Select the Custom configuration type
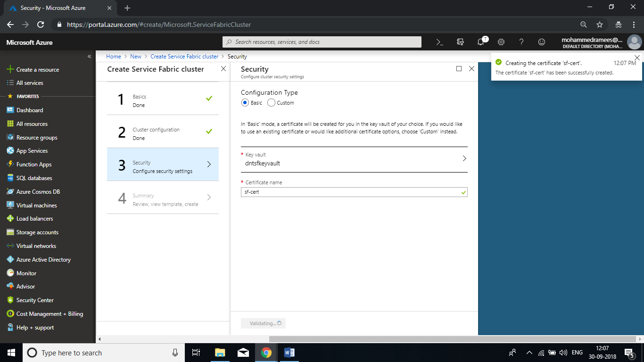This screenshot has height=362, width=644. [x=271, y=103]
